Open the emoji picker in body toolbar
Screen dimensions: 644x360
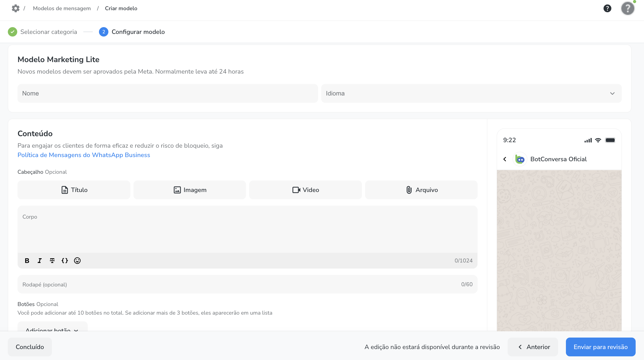point(77,261)
